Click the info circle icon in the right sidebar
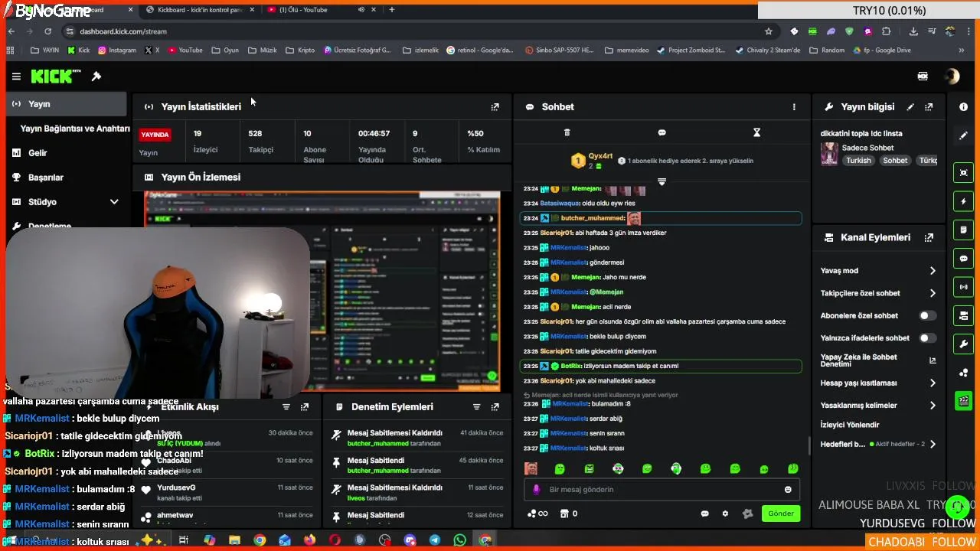 coord(963,107)
